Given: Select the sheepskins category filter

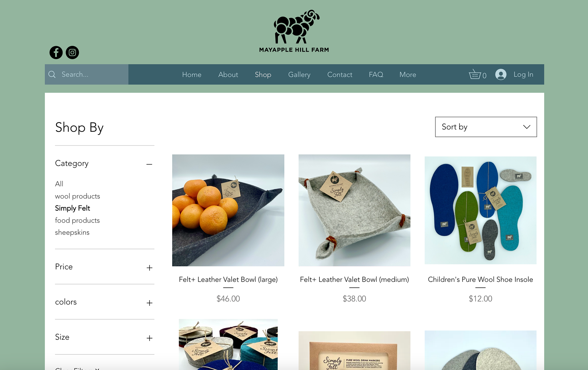Looking at the screenshot, I should (72, 232).
